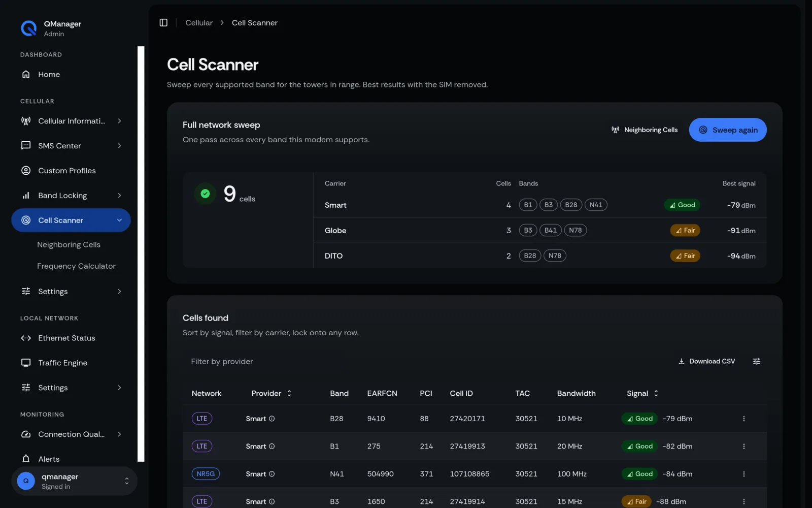Click the Ethernet Status icon
812x508 pixels.
26,338
